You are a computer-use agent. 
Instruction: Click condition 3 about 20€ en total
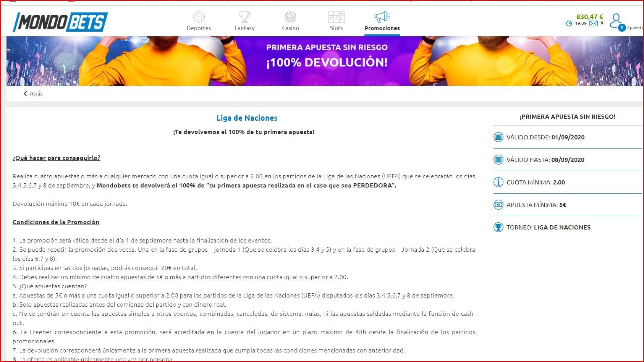105,268
